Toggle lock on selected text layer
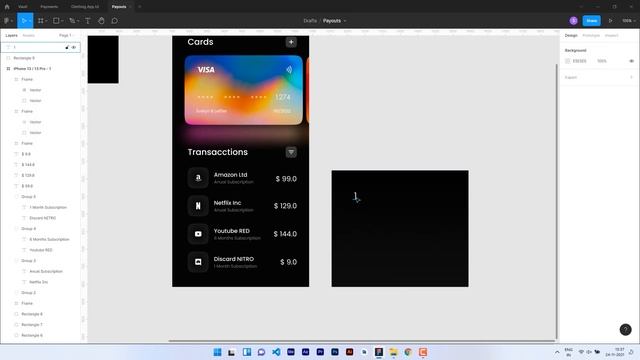Viewport: 640px width, 360px height. pos(67,47)
